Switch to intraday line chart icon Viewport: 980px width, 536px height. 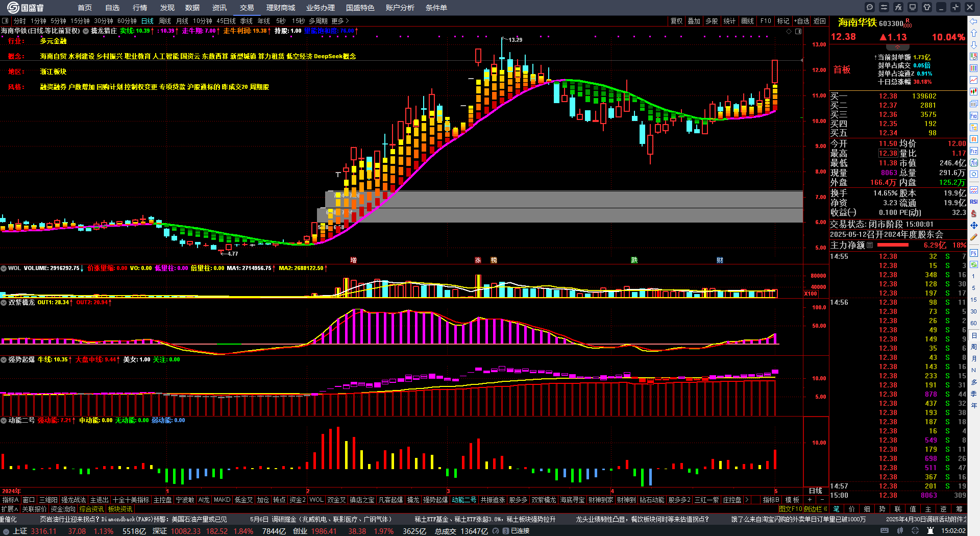click(974, 80)
